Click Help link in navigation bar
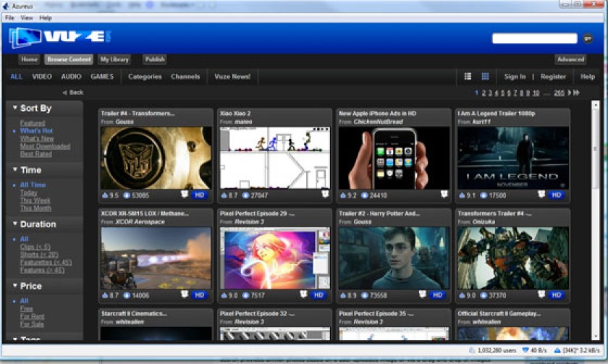 point(588,77)
